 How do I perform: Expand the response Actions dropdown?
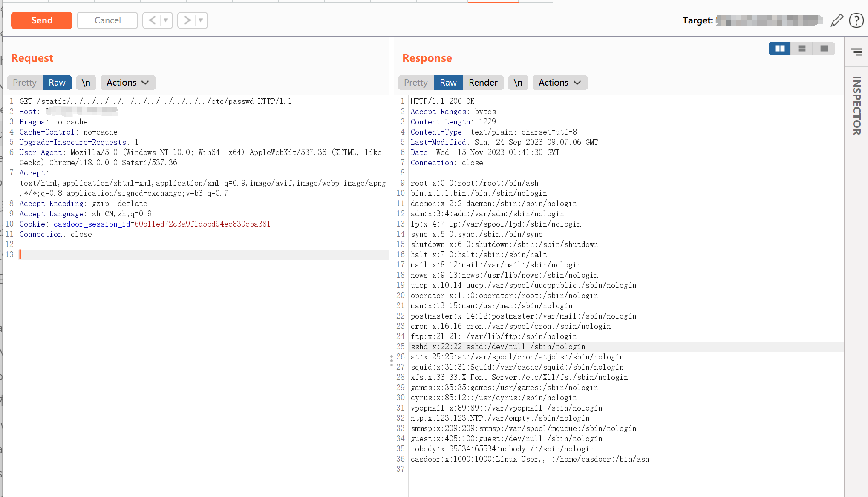[559, 83]
